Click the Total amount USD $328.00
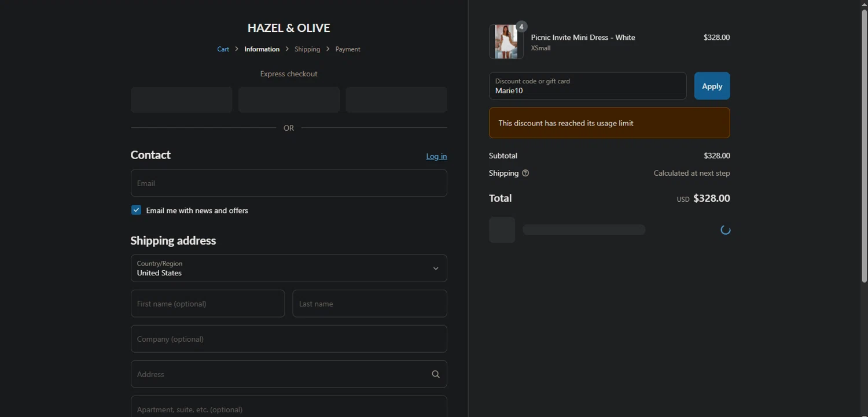 tap(703, 198)
